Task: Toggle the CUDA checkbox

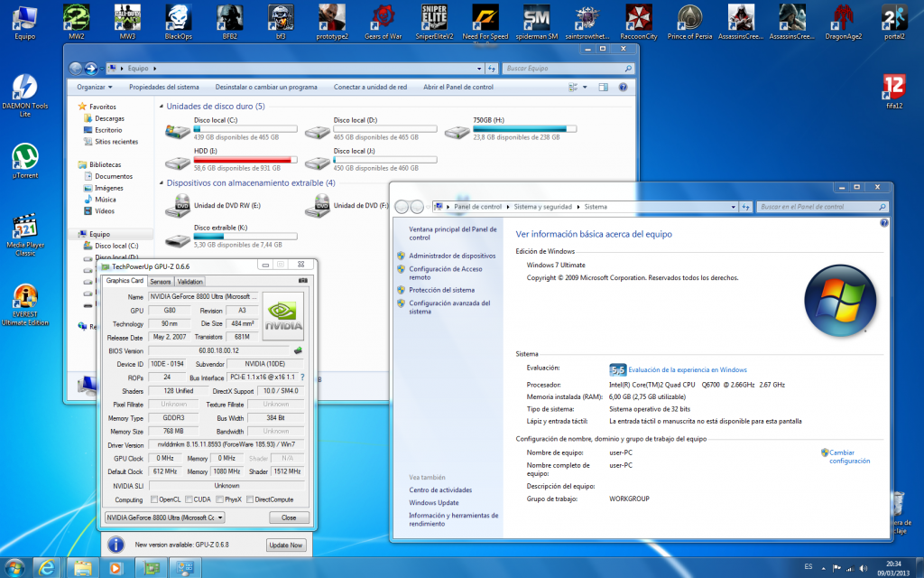Action: click(x=189, y=499)
